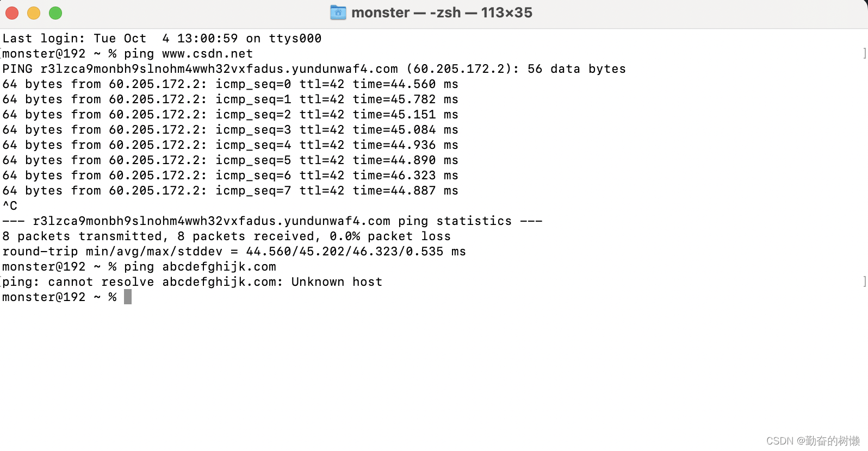Image resolution: width=868 pixels, height=451 pixels.
Task: Click the line showing icmp_seq=0
Action: point(228,84)
